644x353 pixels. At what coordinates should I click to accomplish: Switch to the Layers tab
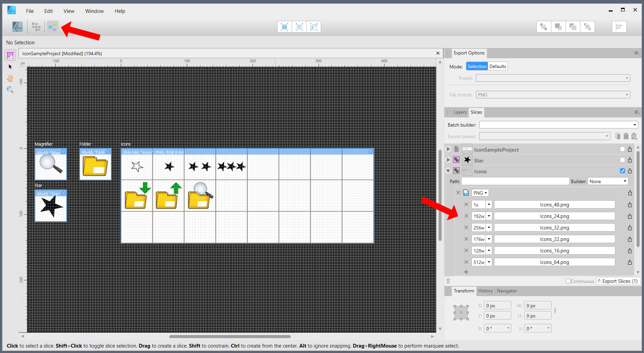[460, 112]
